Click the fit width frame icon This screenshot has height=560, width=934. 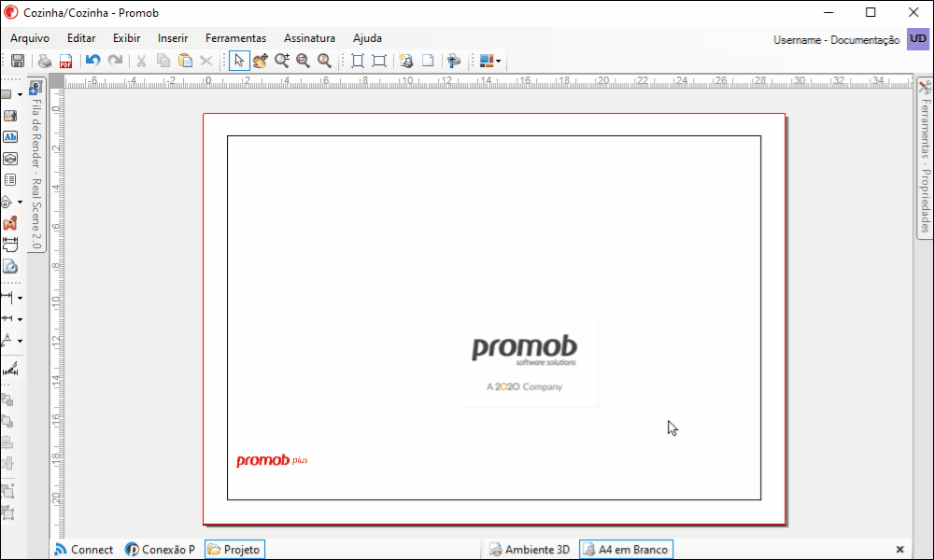(x=379, y=61)
